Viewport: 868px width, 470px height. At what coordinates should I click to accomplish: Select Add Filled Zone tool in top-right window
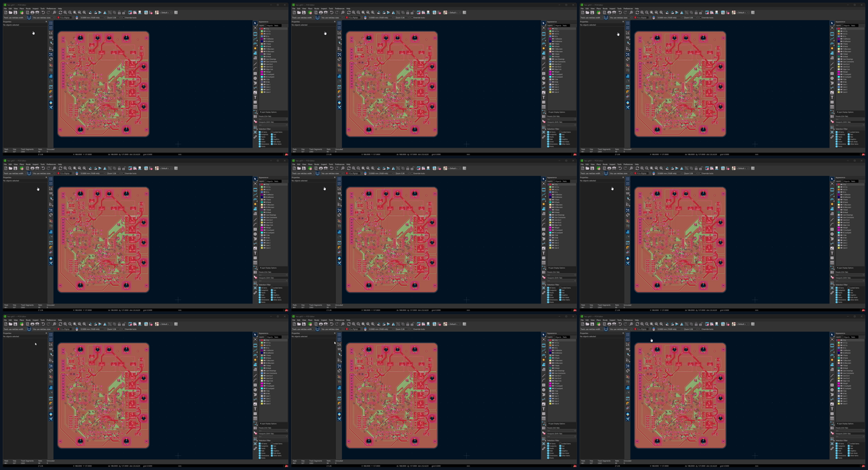(832, 53)
